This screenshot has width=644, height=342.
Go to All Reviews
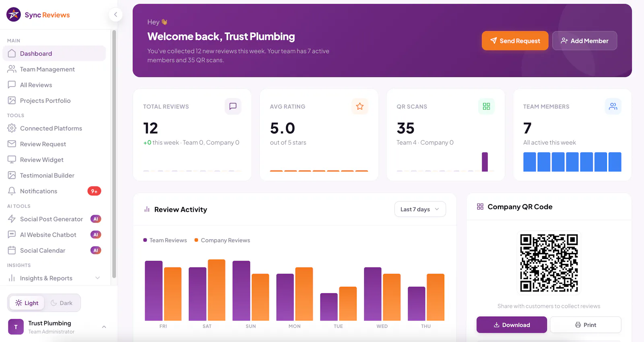coord(54,85)
